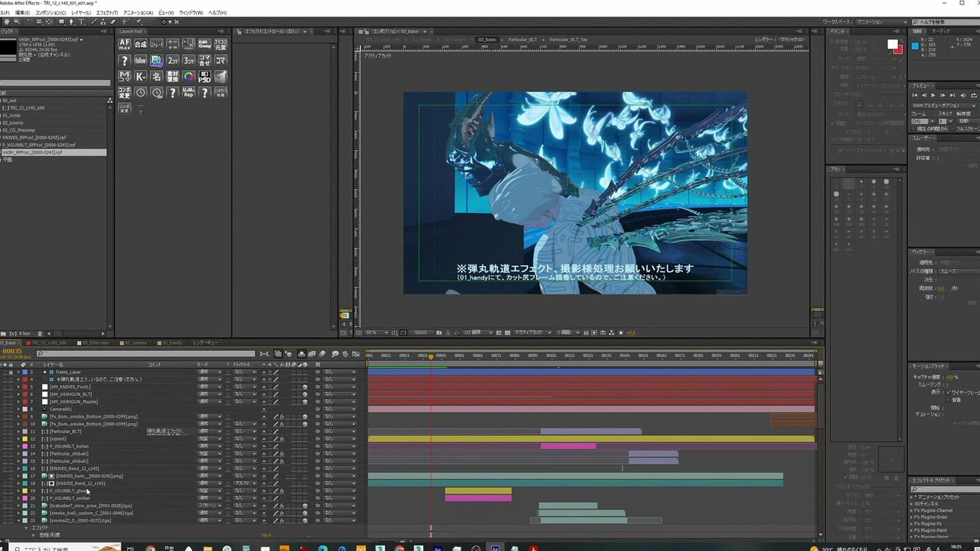The width and height of the screenshot is (980, 551).
Task: Toggle 3D switch on [AM_VASHGUN_Muzzle] layer
Action: point(305,401)
